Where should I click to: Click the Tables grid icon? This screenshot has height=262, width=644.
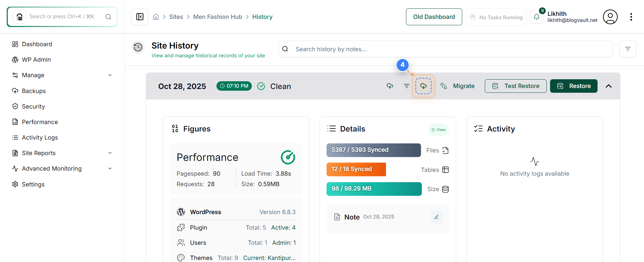click(445, 170)
